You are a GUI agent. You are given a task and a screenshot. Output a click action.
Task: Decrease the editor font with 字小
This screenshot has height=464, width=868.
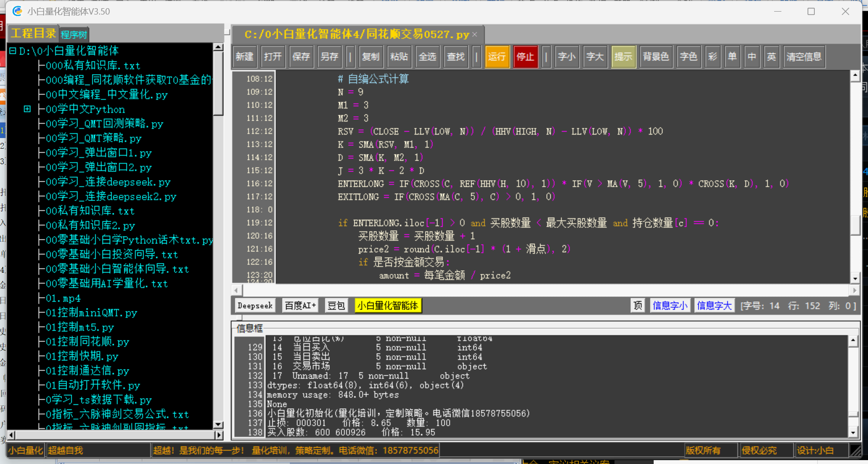point(567,57)
